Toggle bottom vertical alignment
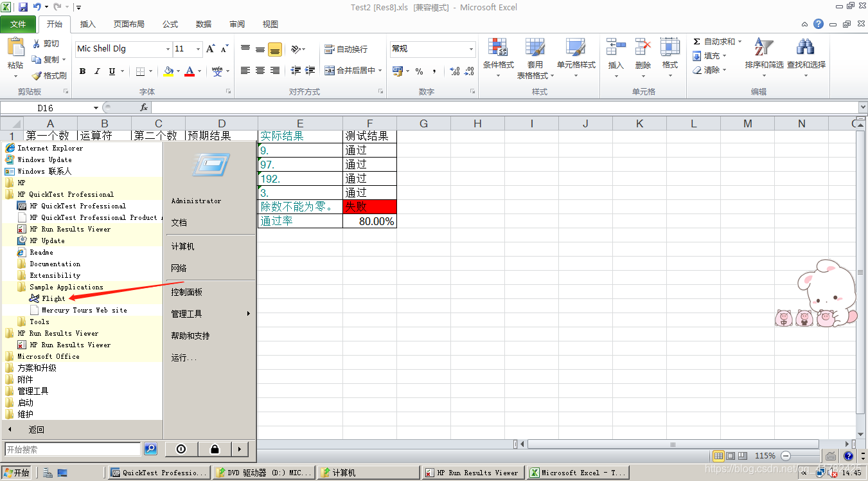 coord(275,50)
